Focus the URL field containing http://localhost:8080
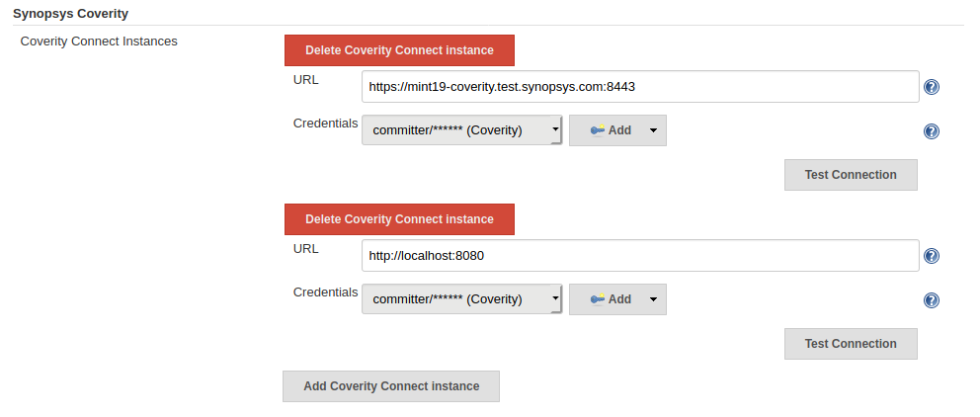Viewport: 980px width, 417px height. [640, 255]
